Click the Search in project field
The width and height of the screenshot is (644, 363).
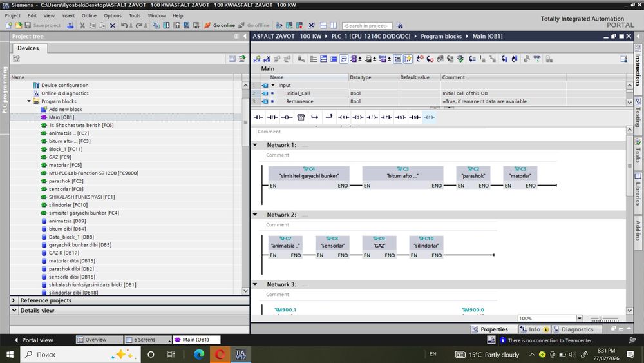[366, 25]
